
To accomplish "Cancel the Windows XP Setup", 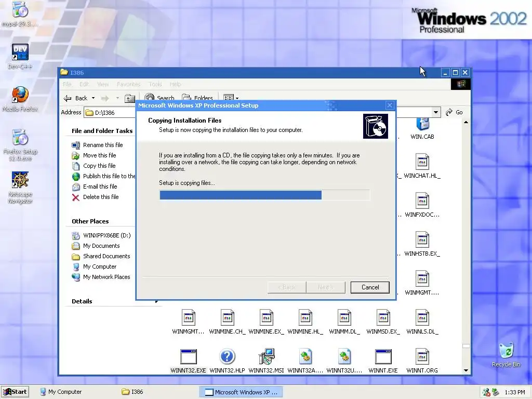I will (x=370, y=287).
